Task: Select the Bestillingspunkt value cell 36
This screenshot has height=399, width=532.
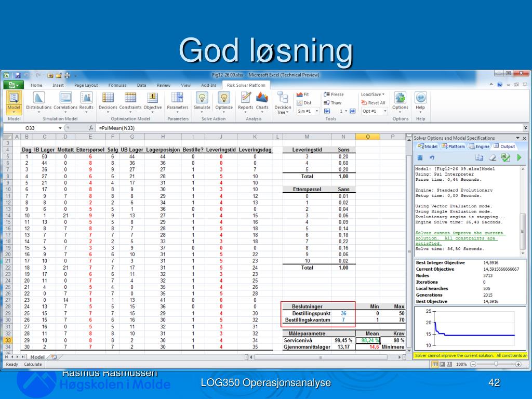Action: point(343,313)
